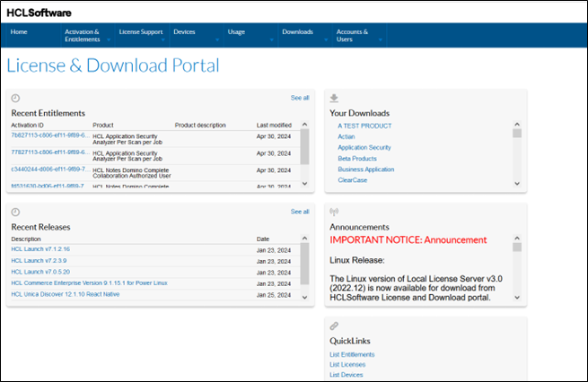The image size is (588, 382).
Task: Open ClearCase download link
Action: [x=353, y=180]
